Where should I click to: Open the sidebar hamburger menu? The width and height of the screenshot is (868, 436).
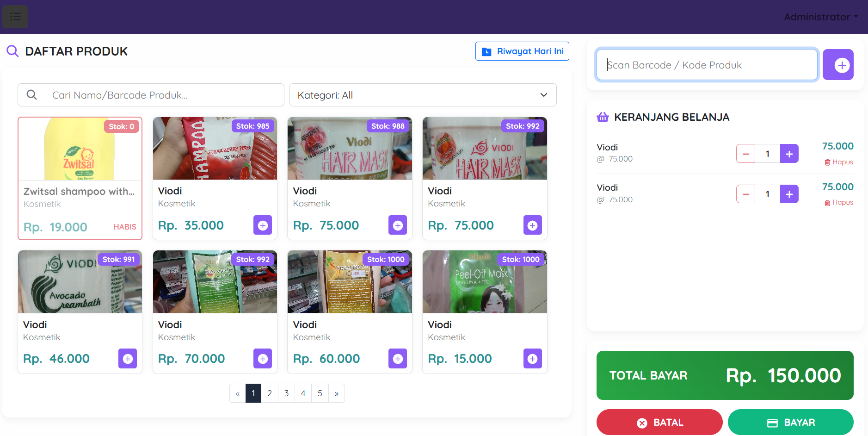click(15, 17)
